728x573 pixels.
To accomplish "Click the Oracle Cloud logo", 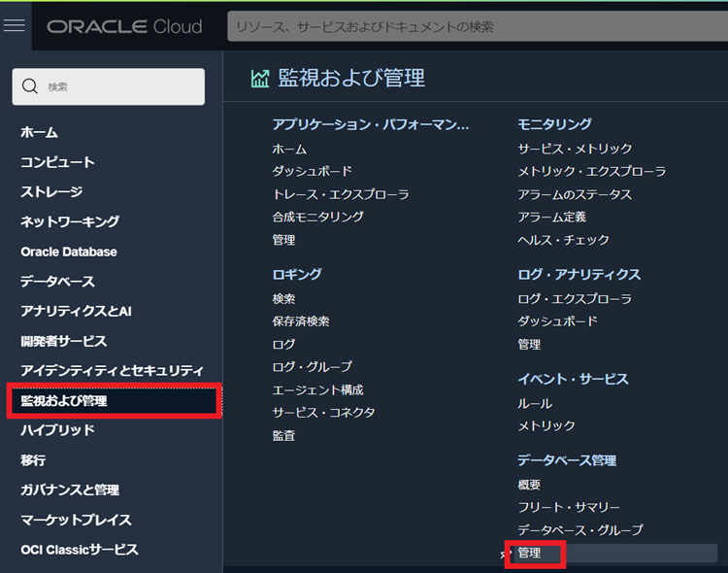I will point(124,27).
